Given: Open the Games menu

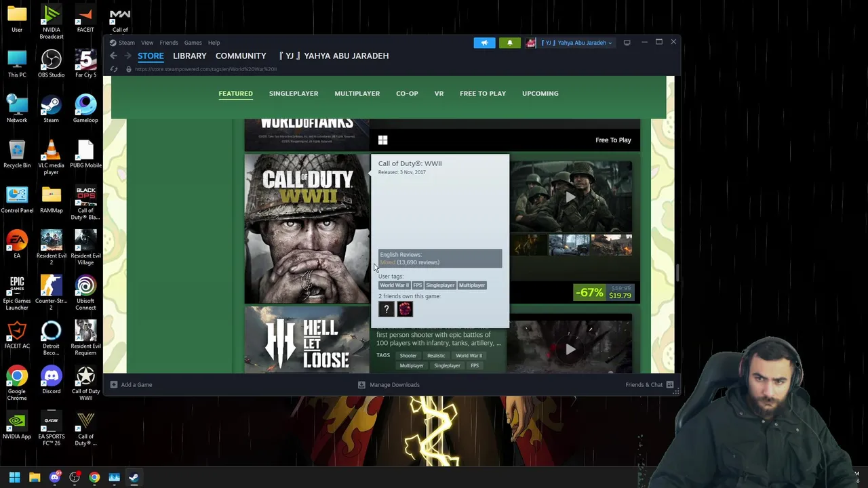Looking at the screenshot, I should [x=193, y=43].
